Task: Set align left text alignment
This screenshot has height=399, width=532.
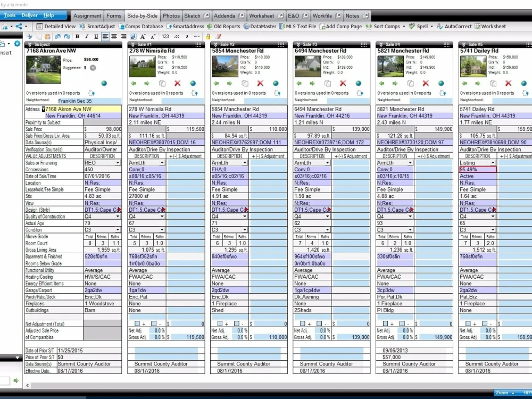Action: click(x=105, y=36)
